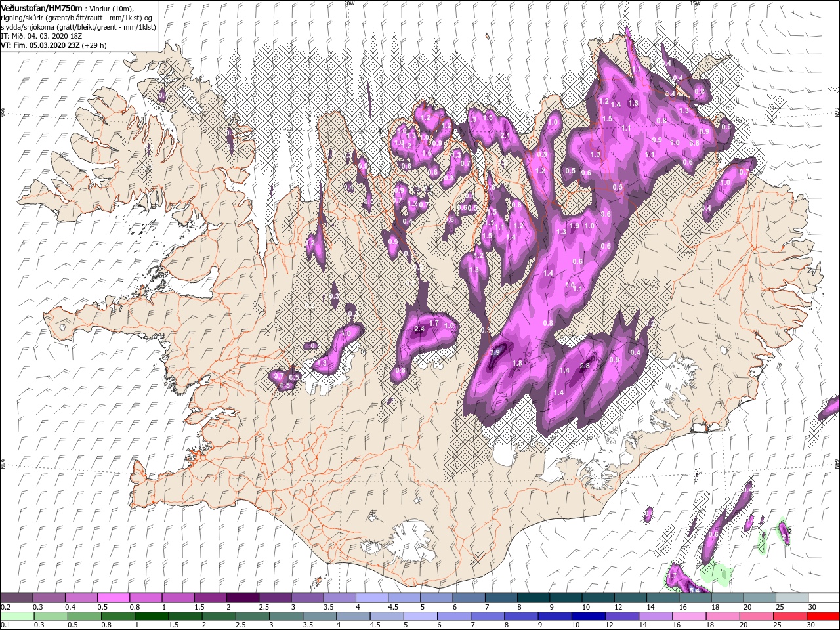Select darkest green 1 swatch in bottom legend
Screen dimensions: 840x630
(151, 616)
